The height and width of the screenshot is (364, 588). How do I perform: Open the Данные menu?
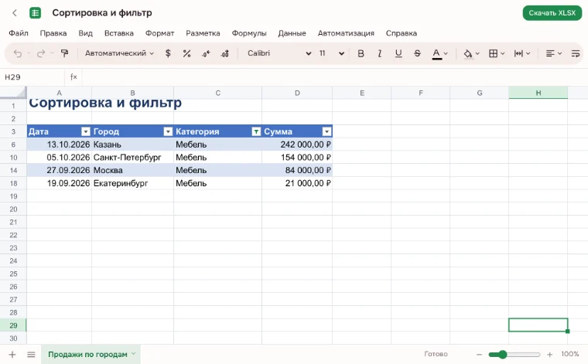pyautogui.click(x=292, y=33)
